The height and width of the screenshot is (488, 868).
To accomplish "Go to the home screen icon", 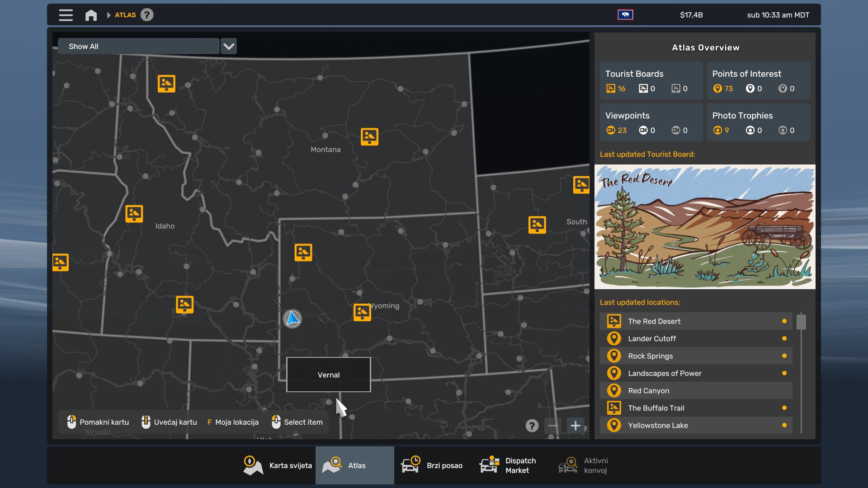I will [x=91, y=15].
